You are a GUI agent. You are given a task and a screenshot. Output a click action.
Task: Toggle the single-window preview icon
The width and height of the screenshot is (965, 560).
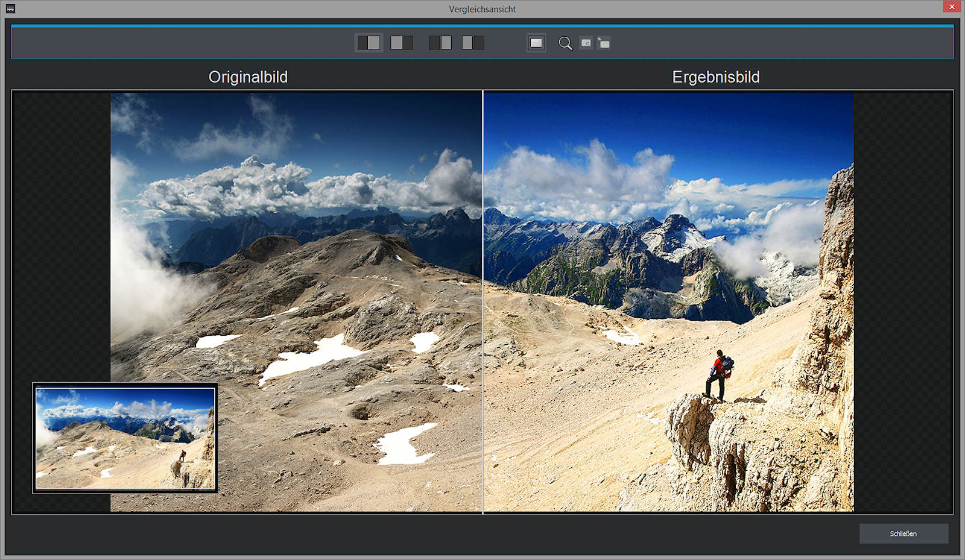click(x=536, y=43)
